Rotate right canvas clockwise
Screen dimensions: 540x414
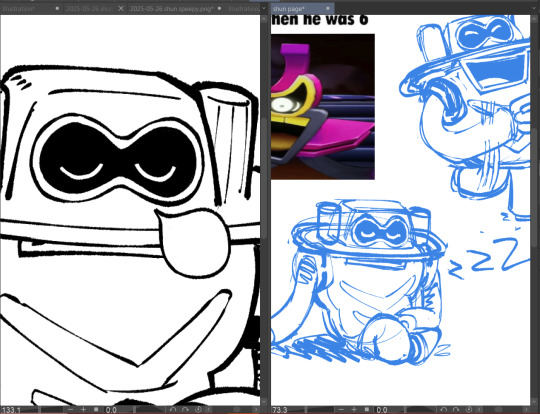click(x=456, y=410)
